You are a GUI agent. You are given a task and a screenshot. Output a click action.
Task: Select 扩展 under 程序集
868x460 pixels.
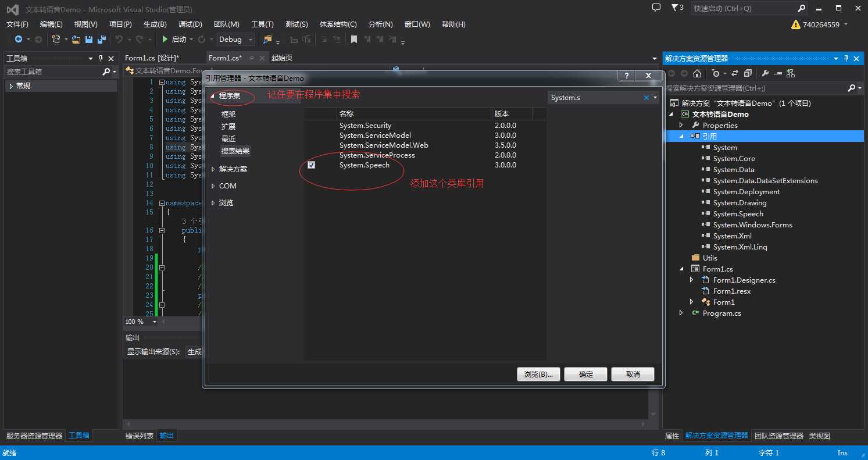click(x=228, y=127)
